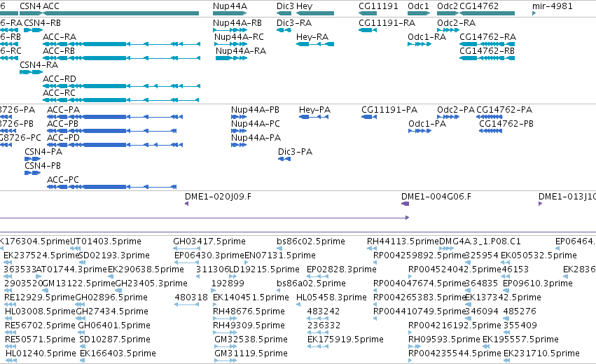Select the Odc1-PA protein label
Screen dimensions: 596x364
(x=427, y=124)
